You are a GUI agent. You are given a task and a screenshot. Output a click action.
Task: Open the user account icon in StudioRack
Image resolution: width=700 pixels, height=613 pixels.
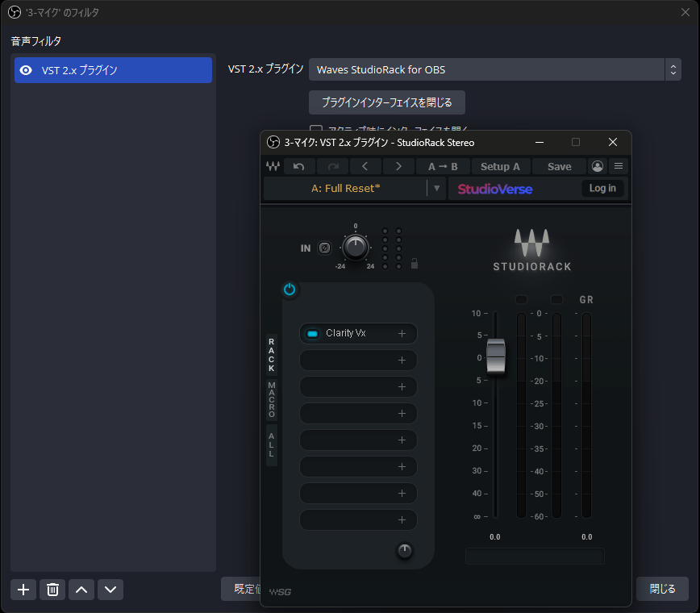[x=598, y=166]
